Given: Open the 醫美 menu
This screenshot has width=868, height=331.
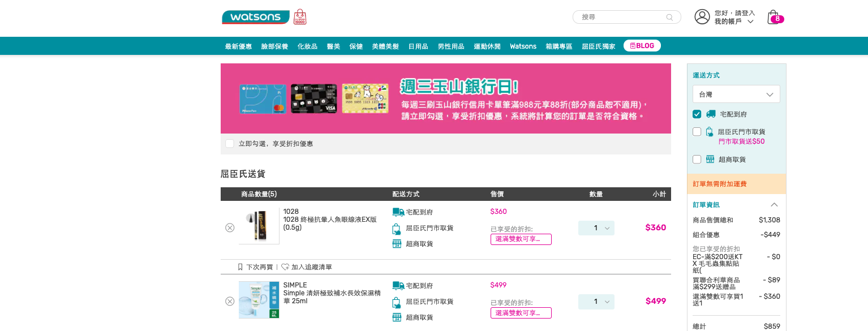Looking at the screenshot, I should [x=334, y=46].
